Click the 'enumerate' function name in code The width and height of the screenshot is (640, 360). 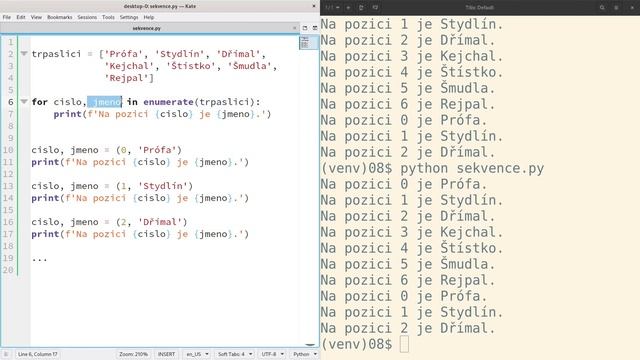coord(169,102)
